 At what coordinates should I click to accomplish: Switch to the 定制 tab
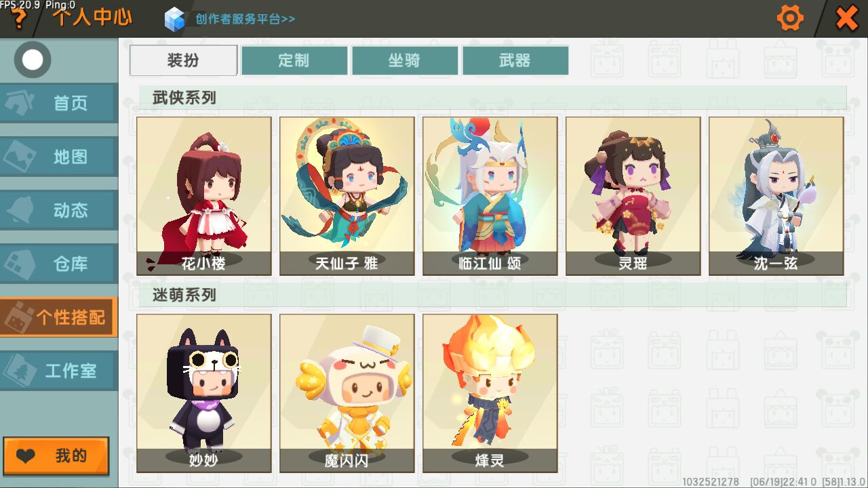point(294,60)
